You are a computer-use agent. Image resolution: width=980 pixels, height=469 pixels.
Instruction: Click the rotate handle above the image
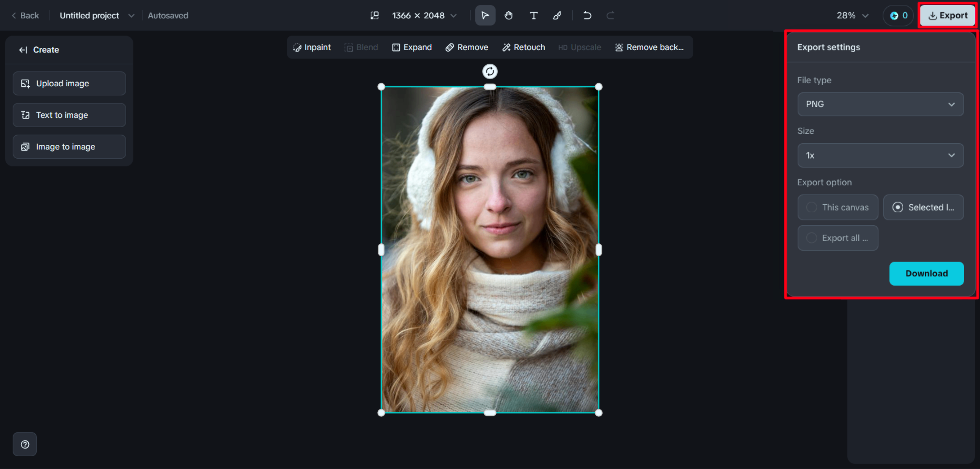(490, 71)
